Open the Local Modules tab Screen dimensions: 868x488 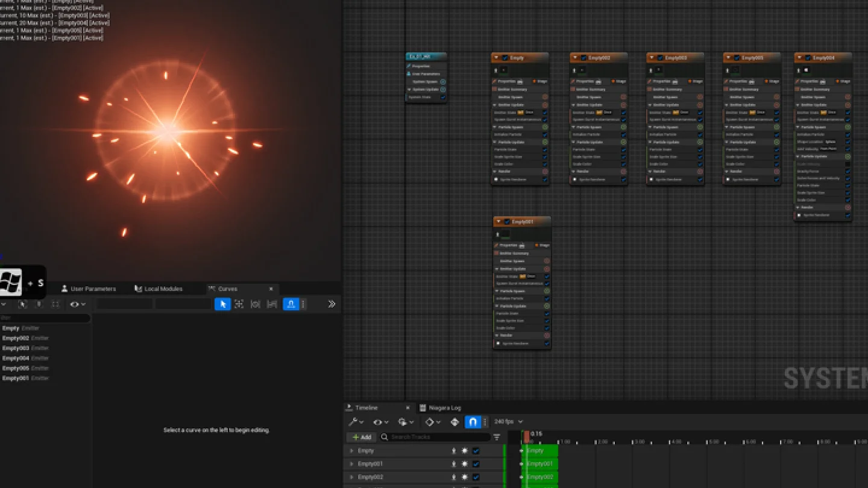click(158, 289)
